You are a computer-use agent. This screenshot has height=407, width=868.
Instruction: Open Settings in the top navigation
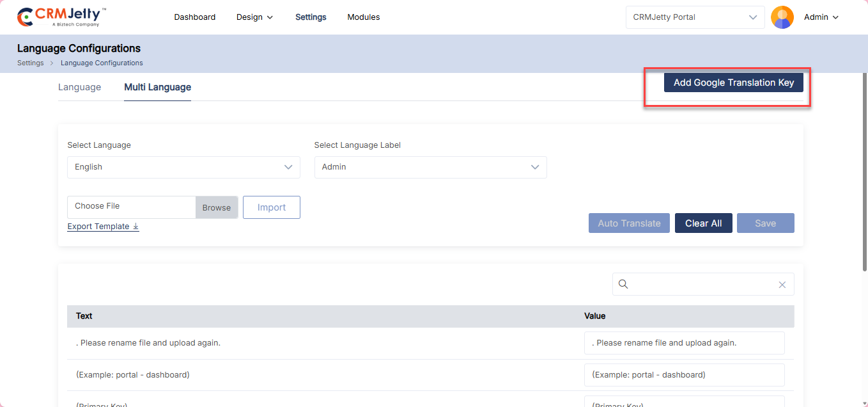tap(311, 17)
